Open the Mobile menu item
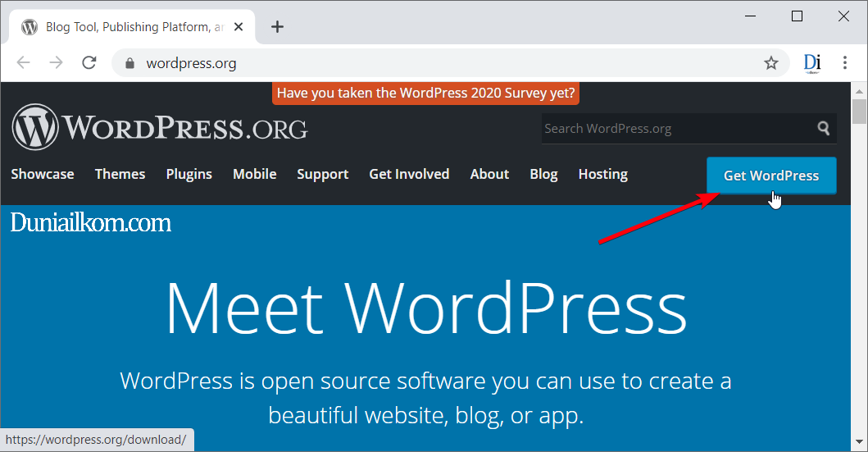 click(255, 174)
